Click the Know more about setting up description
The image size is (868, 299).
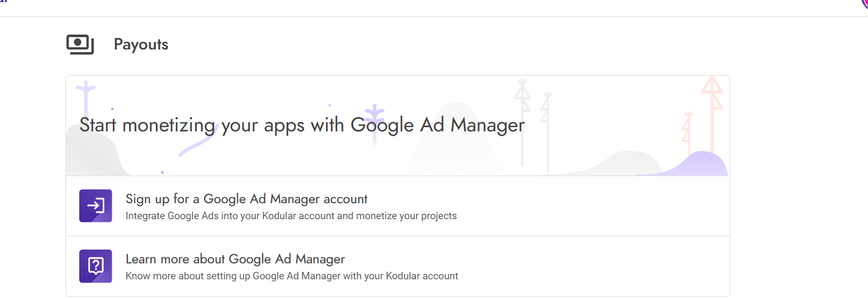tap(291, 276)
